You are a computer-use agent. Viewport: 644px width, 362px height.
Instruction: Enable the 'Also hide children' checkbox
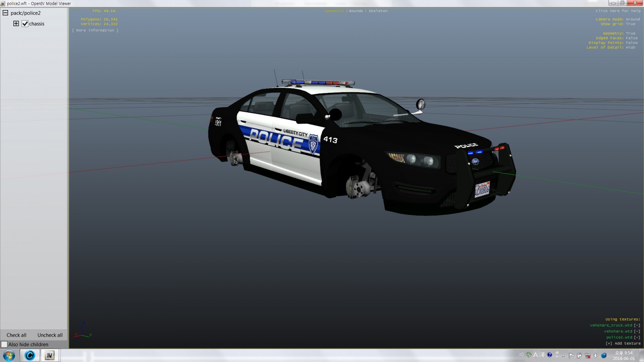click(x=4, y=345)
